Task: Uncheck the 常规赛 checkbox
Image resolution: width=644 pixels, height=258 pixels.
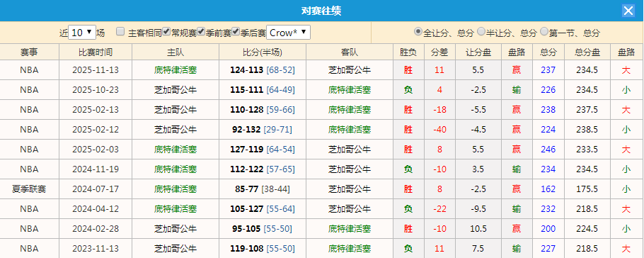Action: (166, 31)
